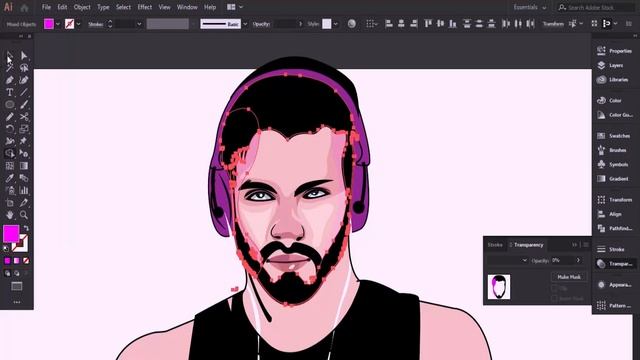Open the Essentials workspace dropdown
Image resolution: width=640 pixels, height=360 pixels.
(530, 7)
